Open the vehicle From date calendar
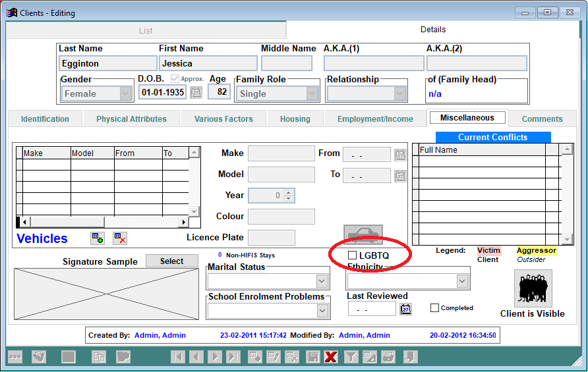This screenshot has width=588, height=372. click(x=400, y=155)
